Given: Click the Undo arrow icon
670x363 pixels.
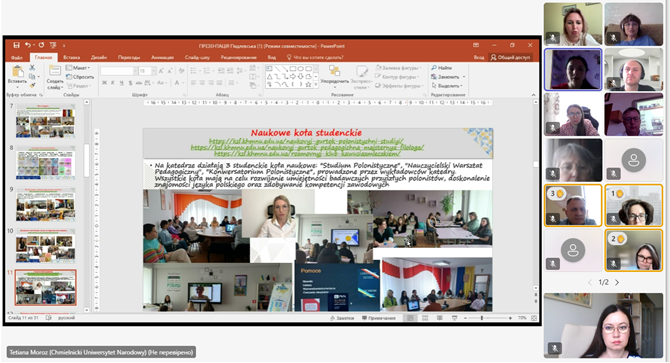Looking at the screenshot, I should pyautogui.click(x=28, y=45).
